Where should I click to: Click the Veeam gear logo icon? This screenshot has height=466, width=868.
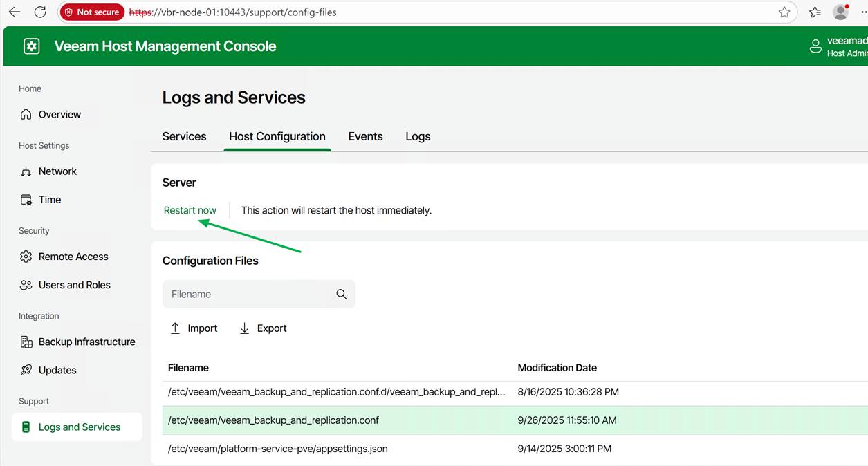pos(31,46)
